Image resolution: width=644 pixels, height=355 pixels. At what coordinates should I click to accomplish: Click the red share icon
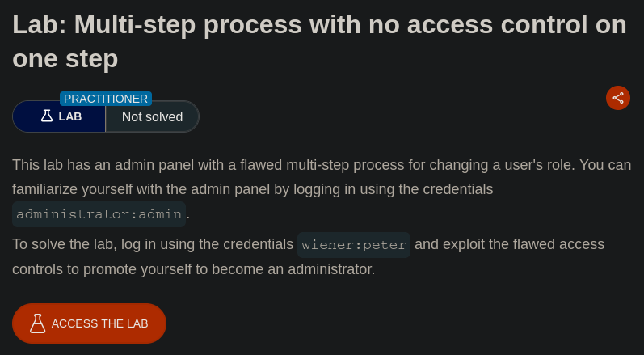(x=618, y=98)
